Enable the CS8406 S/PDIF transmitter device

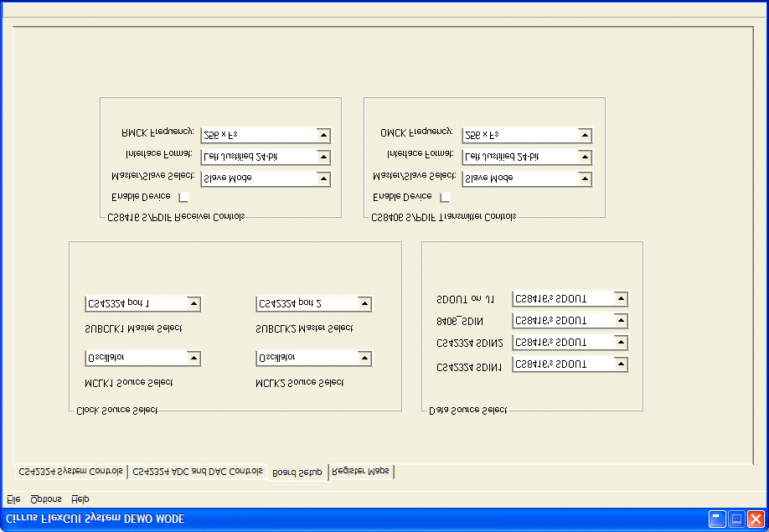pyautogui.click(x=445, y=196)
